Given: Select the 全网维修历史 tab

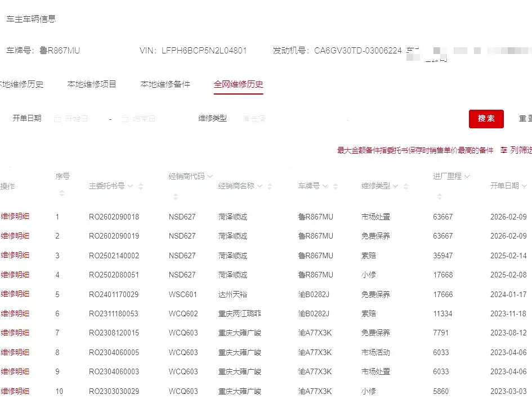Looking at the screenshot, I should 238,84.
